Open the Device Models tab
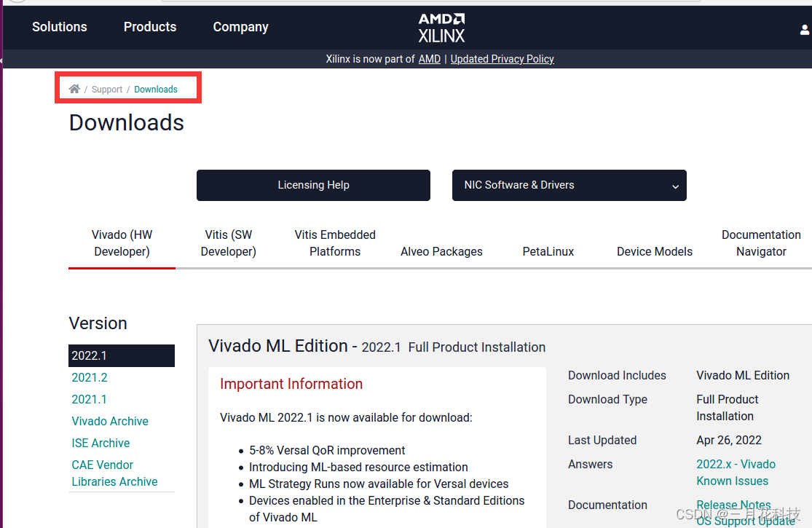 point(655,251)
